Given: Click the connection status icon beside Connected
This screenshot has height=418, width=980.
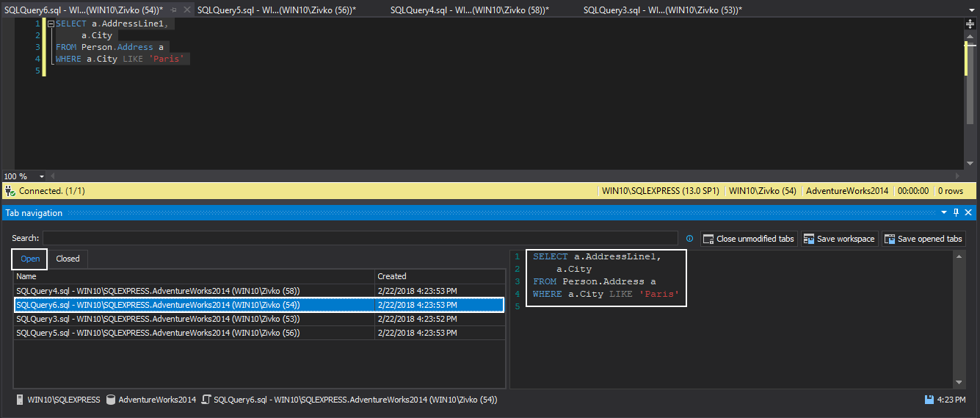Looking at the screenshot, I should tap(10, 191).
